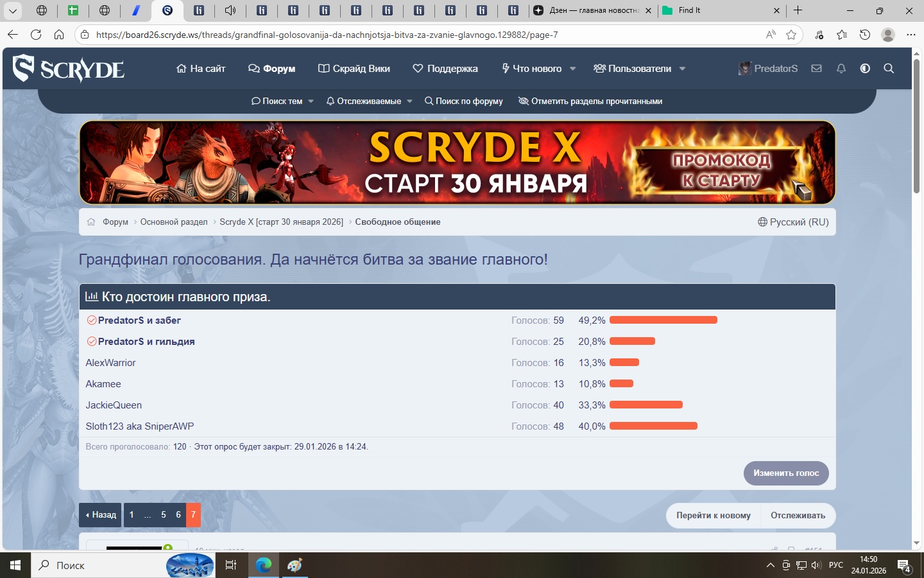Click the home breadcrumb icon
The image size is (924, 578).
click(x=91, y=222)
